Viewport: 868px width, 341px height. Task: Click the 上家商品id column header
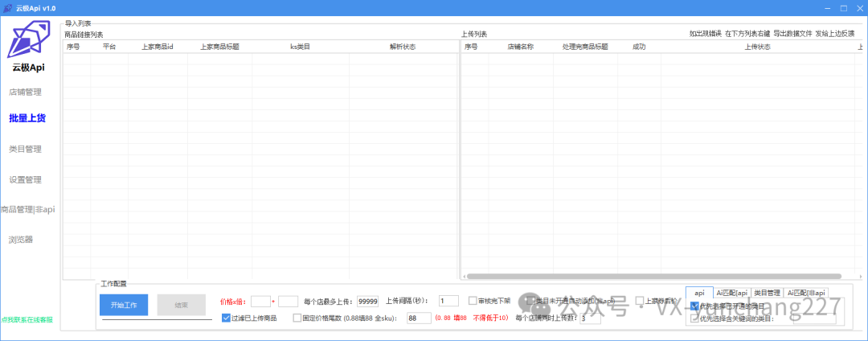[158, 47]
